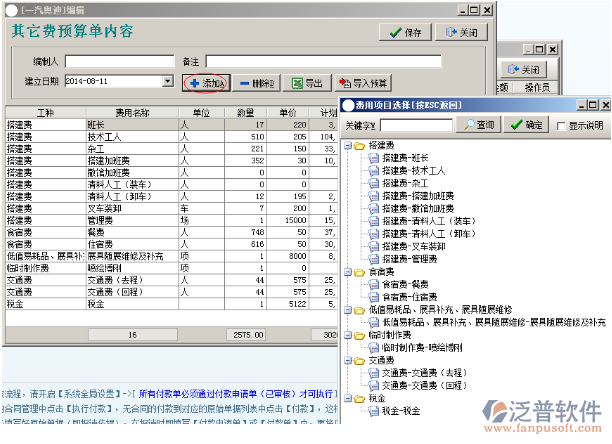The width and height of the screenshot is (612, 444).
Task: Click the 单价 column header
Action: click(287, 112)
